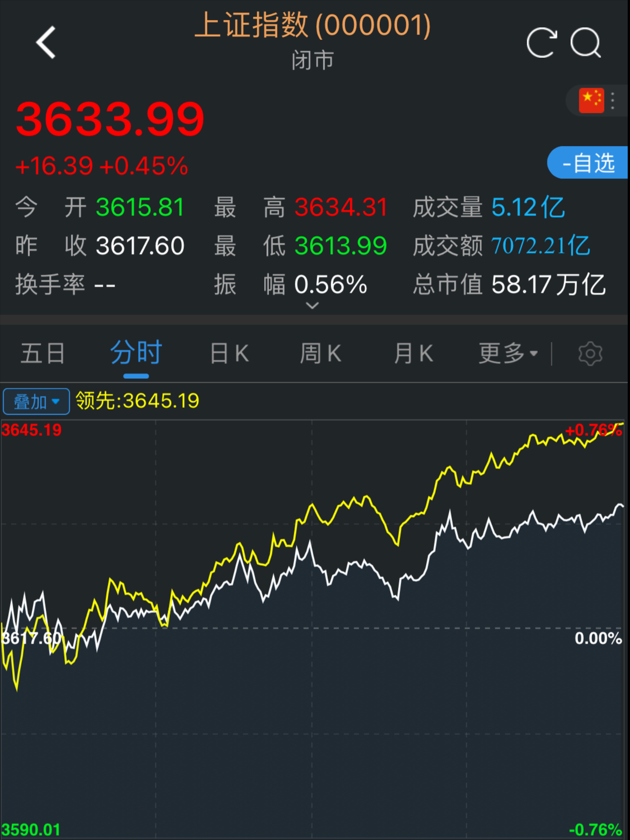Expand the 更多 chart period menu
Screen dimensions: 630x840
click(x=507, y=353)
